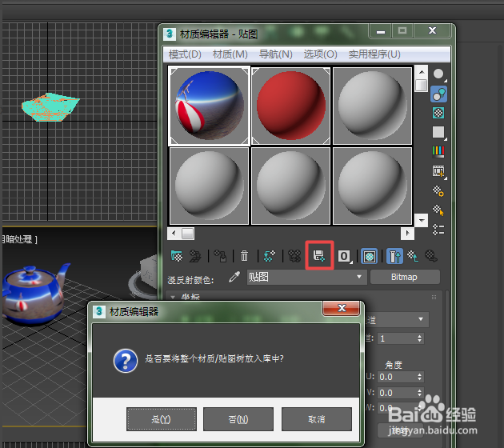Viewport: 504px width, 448px height.
Task: Click the map channel spinner showing 1
Action: click(x=401, y=338)
